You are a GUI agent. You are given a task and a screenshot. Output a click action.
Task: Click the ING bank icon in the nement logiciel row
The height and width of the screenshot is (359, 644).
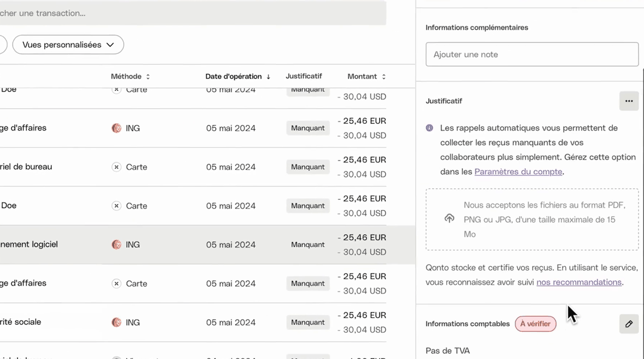click(116, 245)
